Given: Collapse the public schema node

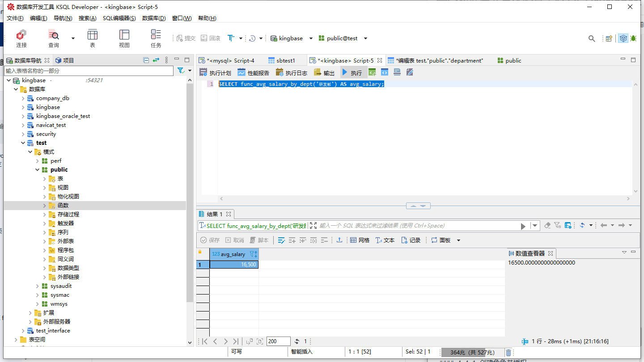Looking at the screenshot, I should click(38, 170).
